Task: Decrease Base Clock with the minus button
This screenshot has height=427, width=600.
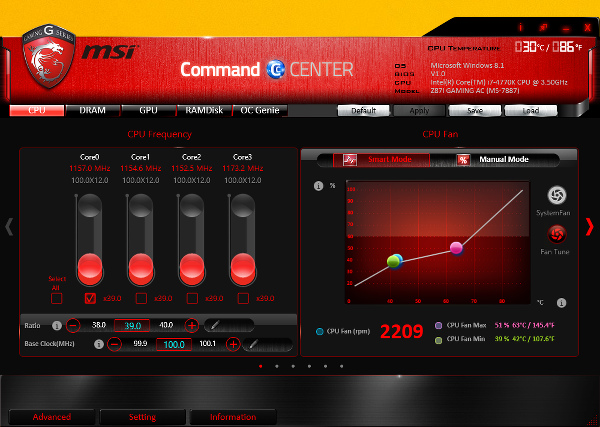Action: coord(114,344)
